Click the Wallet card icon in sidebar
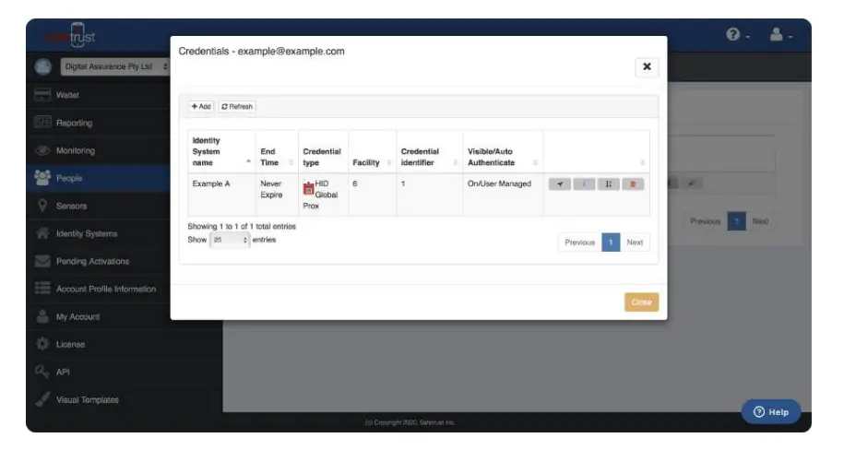 tap(42, 95)
